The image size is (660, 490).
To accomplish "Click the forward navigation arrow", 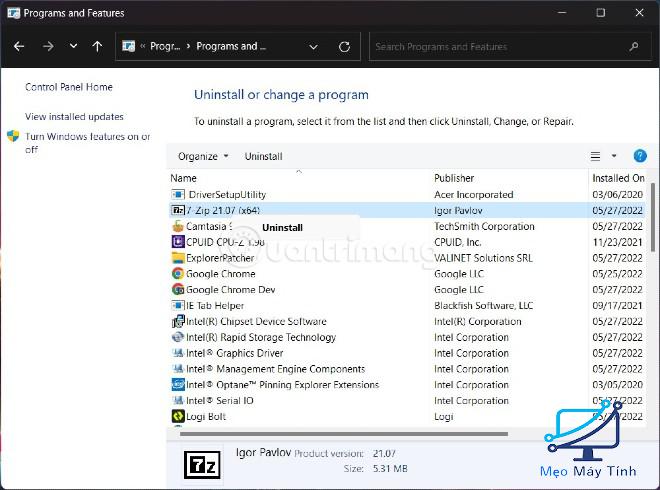I will point(48,46).
